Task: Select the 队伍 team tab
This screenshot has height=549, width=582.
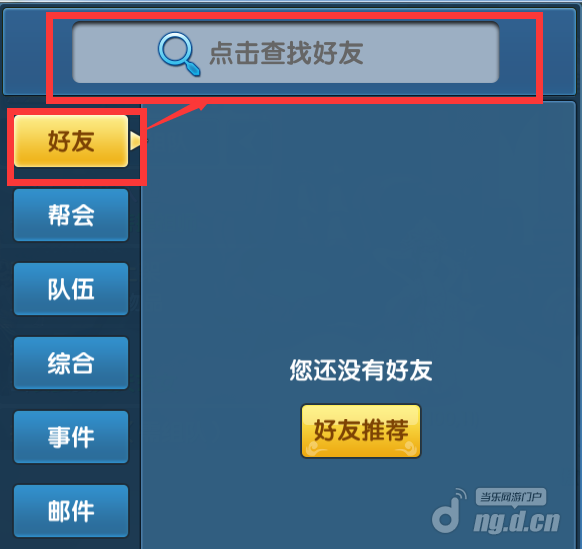Action: 71,289
